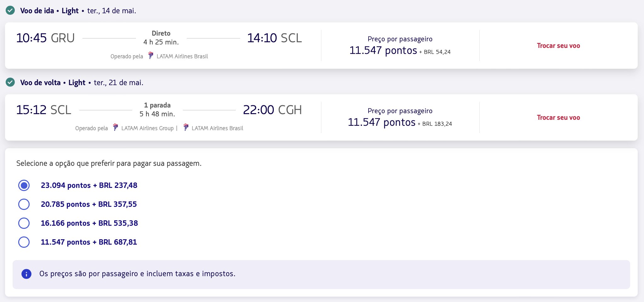
Task: Click the 10:45 GRU departure time
Action: tap(45, 38)
